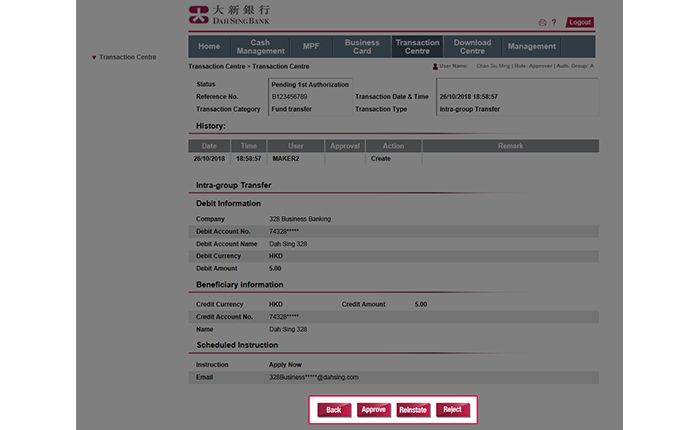
Task: Click the Dah Sing Bank logo
Action: (229, 15)
